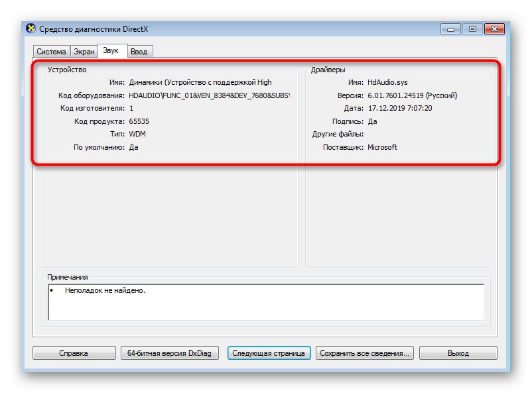The width and height of the screenshot is (532, 393).
Task: Open the Экран tab
Action: [x=84, y=52]
